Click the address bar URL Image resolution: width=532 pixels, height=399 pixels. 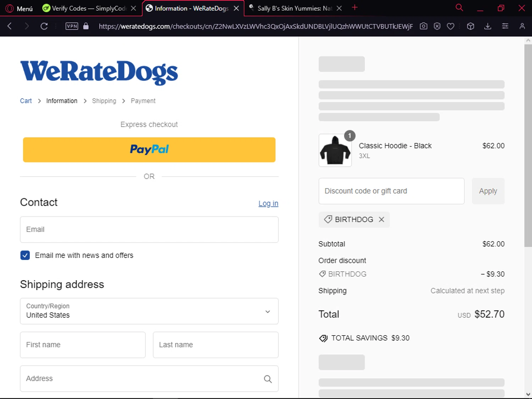255,26
